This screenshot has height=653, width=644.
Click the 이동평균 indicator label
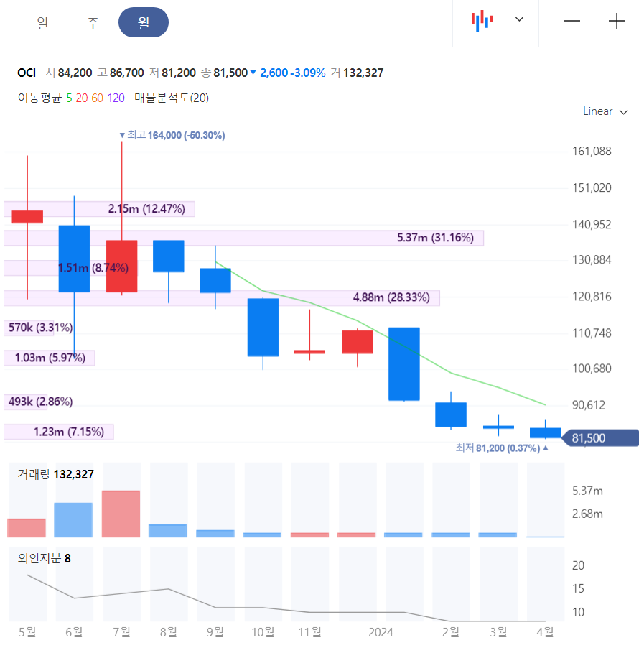tap(39, 98)
